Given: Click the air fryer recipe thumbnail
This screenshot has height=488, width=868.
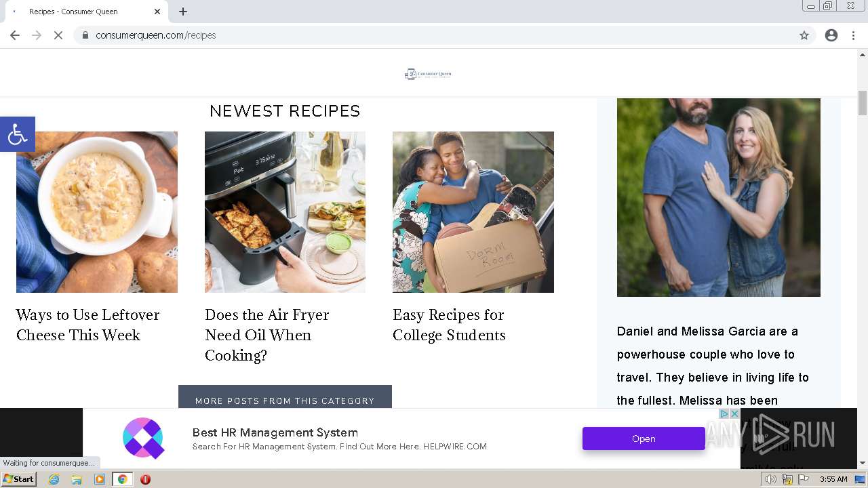Looking at the screenshot, I should 285,211.
